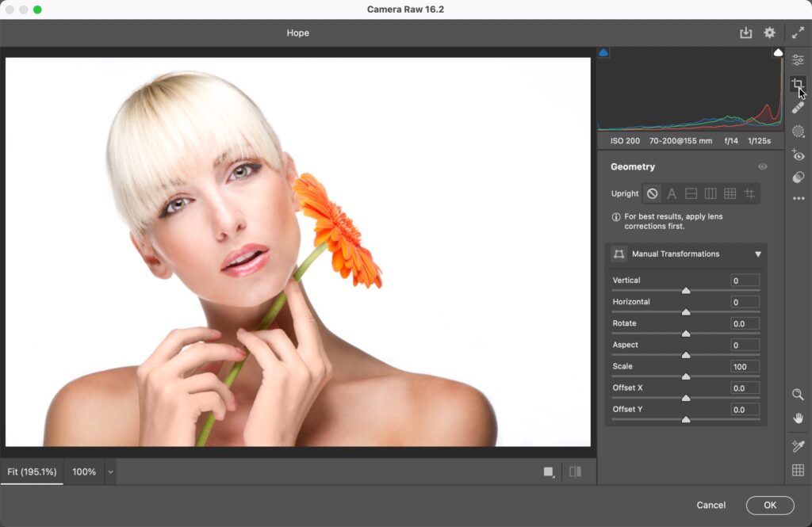Switch to 100% zoom
This screenshot has height=527, width=812.
[x=84, y=472]
